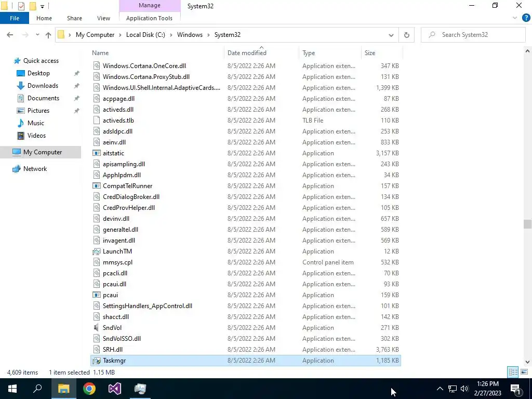Image resolution: width=532 pixels, height=399 pixels.
Task: Navigate to Local Disk (C:) breadcrumb
Action: (145, 35)
